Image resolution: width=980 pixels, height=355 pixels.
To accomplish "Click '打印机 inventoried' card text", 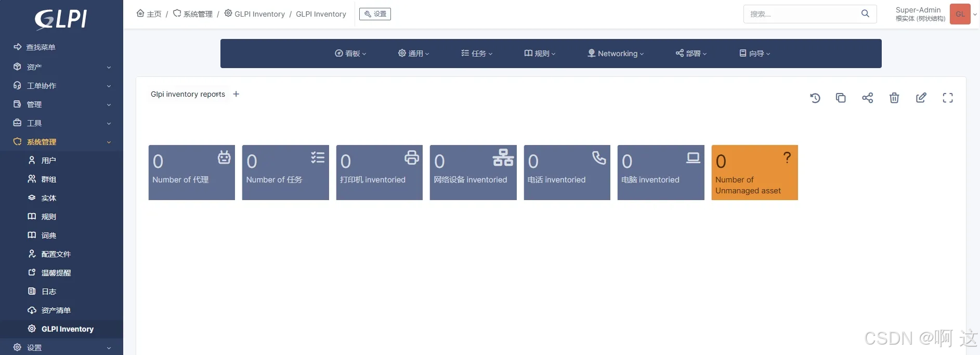I will pos(373,179).
